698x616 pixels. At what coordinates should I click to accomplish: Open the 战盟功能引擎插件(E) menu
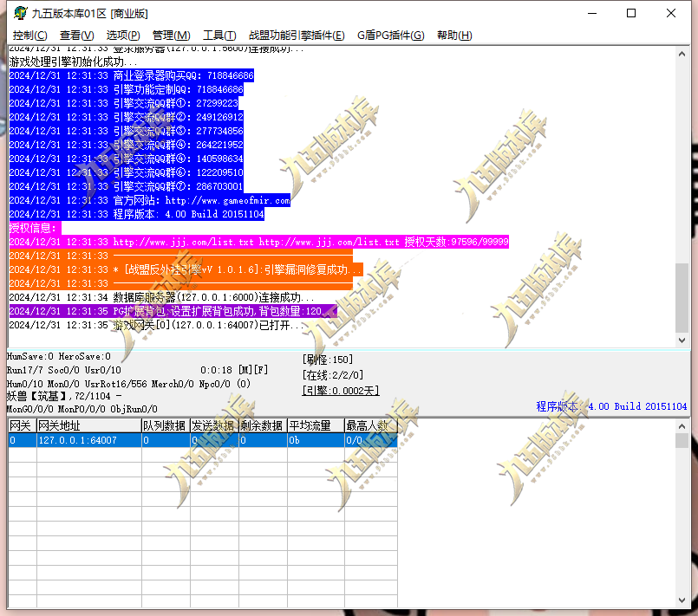[x=297, y=36]
